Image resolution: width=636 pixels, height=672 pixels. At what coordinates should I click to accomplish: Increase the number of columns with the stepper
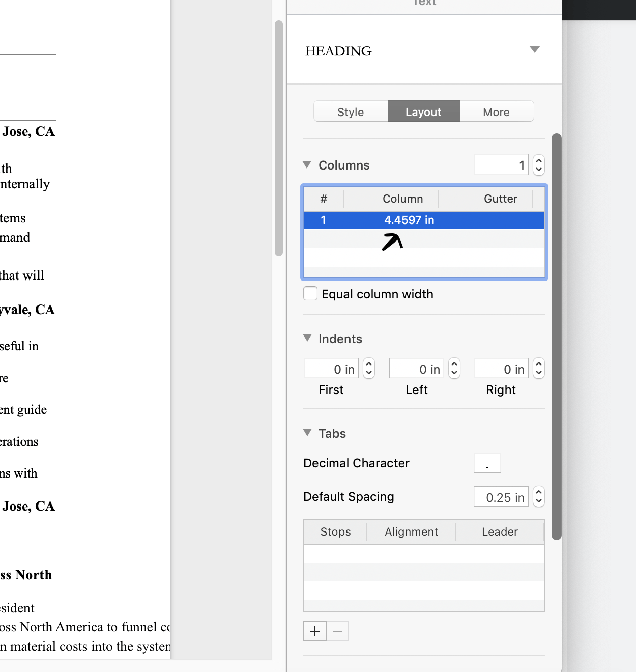pyautogui.click(x=538, y=161)
